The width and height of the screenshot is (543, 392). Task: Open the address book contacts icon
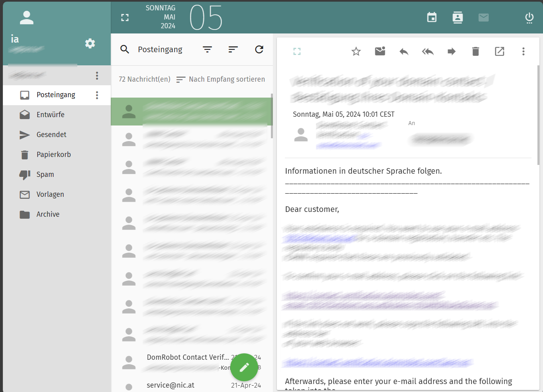[x=458, y=18]
